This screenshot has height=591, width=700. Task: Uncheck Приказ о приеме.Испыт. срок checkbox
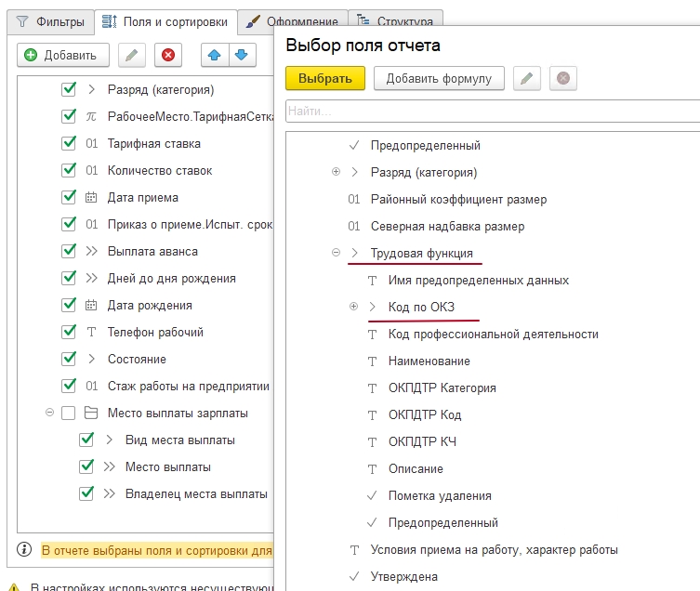(x=68, y=224)
